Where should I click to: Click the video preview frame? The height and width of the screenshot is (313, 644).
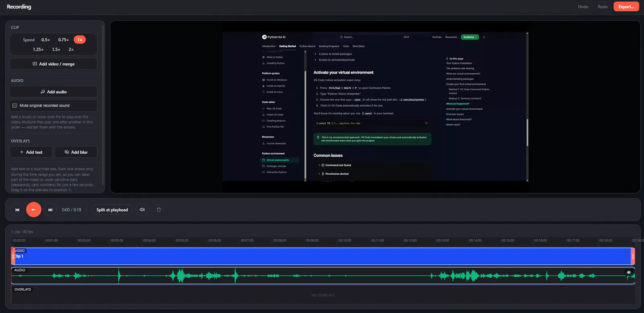click(x=375, y=107)
